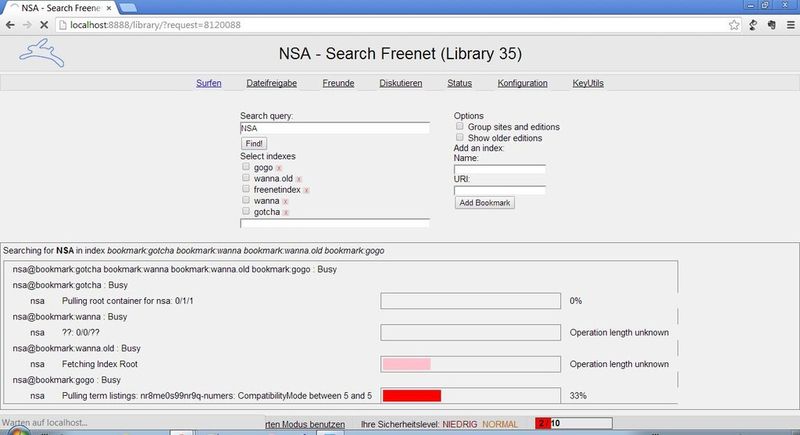Open the KeyUtils menu
This screenshot has height=435, width=800.
(588, 83)
